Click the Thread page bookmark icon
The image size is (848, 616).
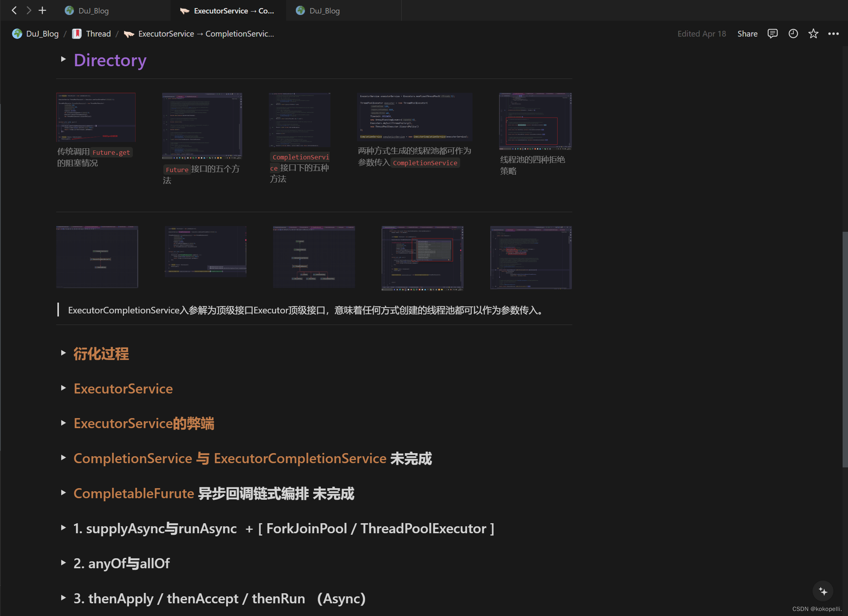point(77,33)
